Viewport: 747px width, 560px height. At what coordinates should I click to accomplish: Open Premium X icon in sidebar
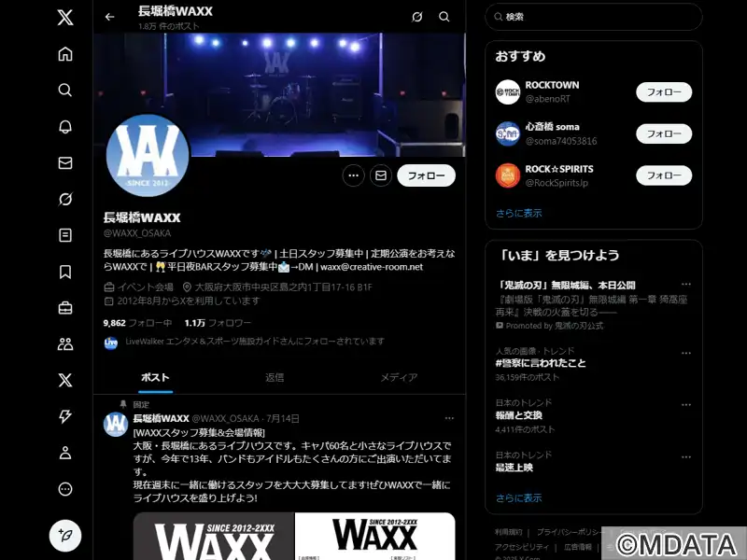pos(65,380)
